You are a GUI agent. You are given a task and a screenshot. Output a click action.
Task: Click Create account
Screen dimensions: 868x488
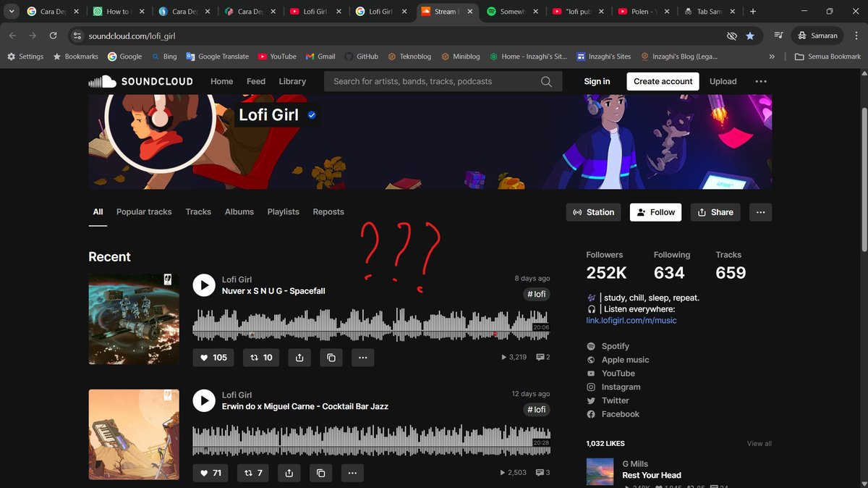pyautogui.click(x=663, y=81)
